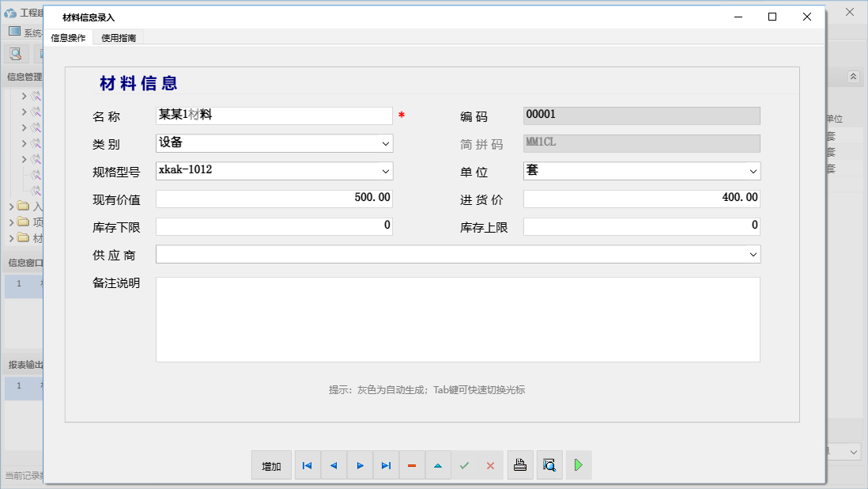Image resolution: width=868 pixels, height=489 pixels.
Task: Go to the previous record
Action: [x=333, y=465]
